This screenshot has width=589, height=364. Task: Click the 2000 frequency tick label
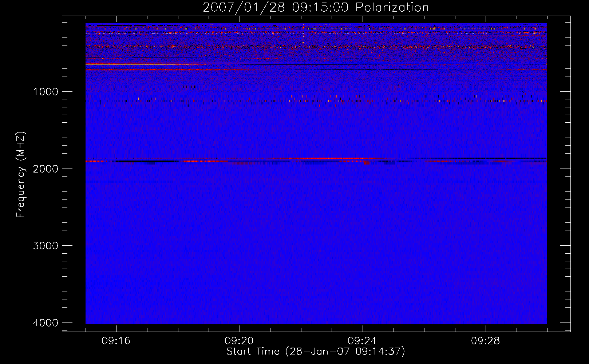46,169
